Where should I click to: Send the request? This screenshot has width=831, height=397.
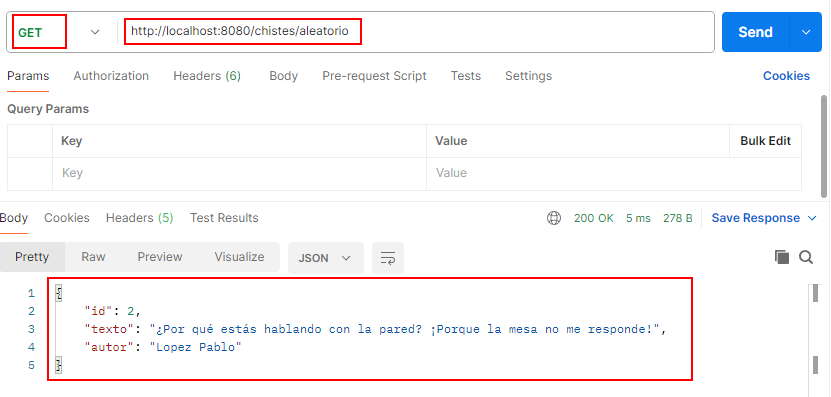click(x=755, y=32)
